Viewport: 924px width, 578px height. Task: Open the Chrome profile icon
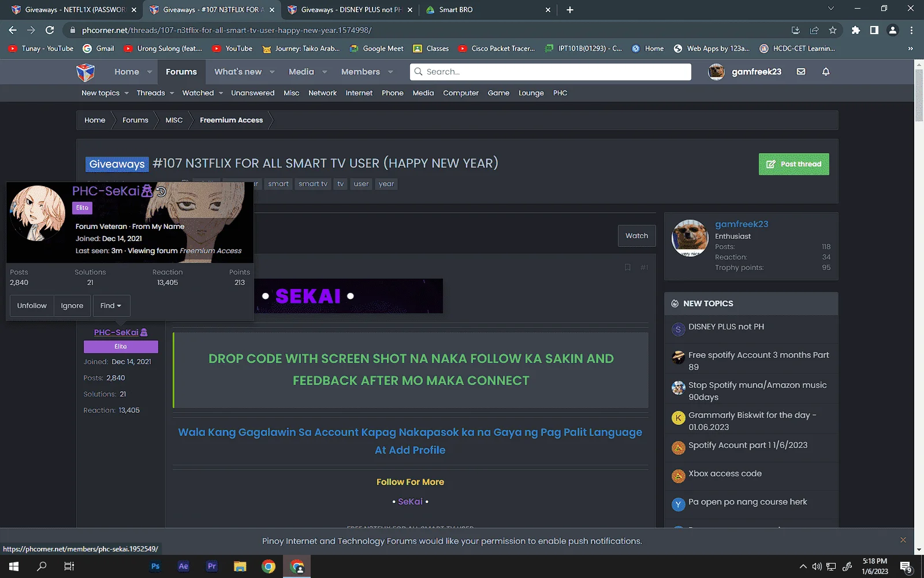pos(893,30)
